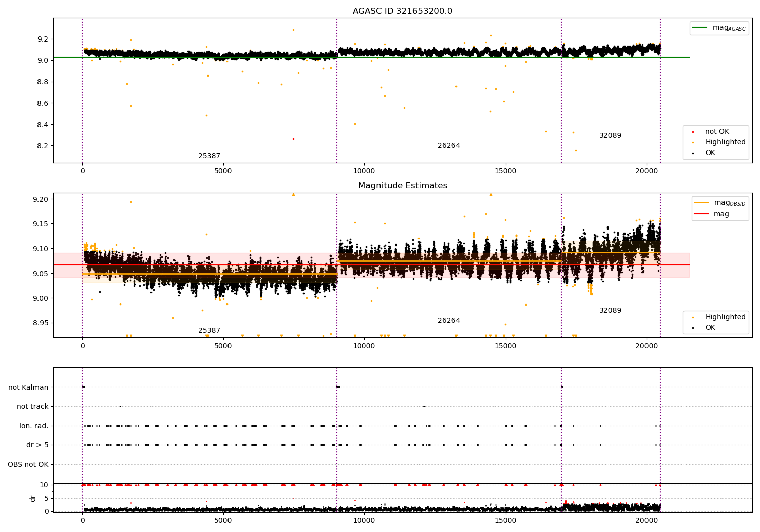Click the 'Magnitude Estimates' plot title

[403, 186]
